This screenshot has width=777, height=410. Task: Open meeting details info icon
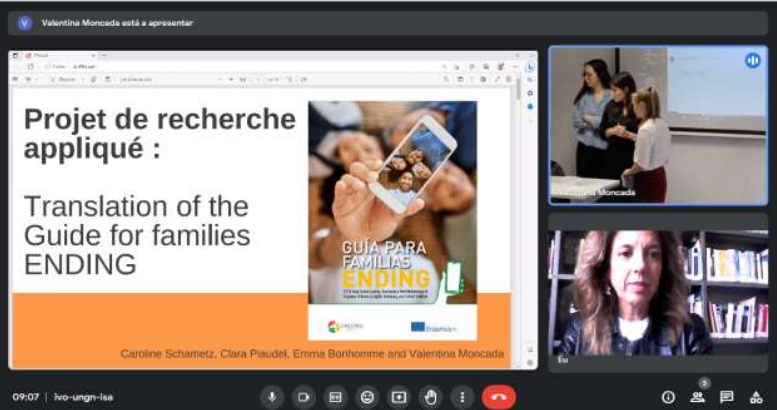click(x=668, y=397)
